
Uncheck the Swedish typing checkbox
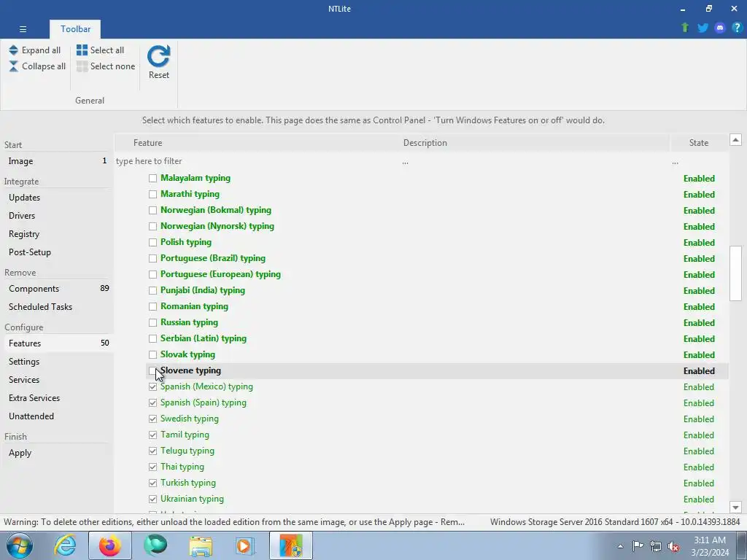tap(152, 419)
